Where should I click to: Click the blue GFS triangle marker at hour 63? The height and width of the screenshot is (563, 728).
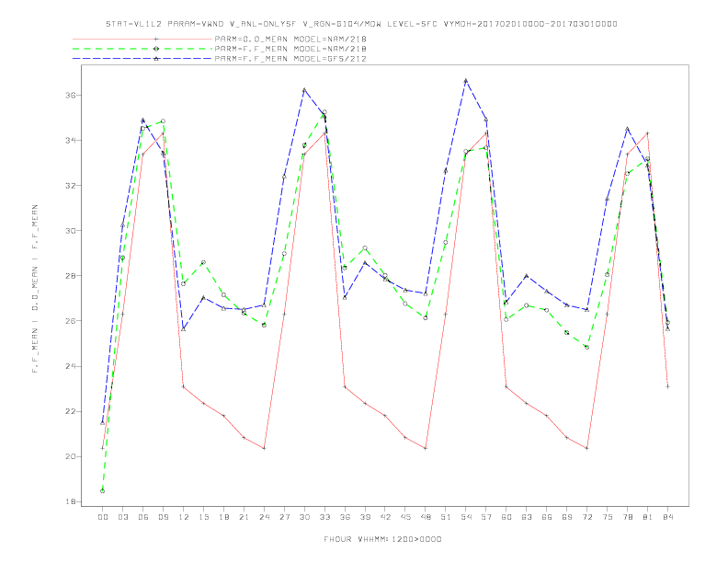click(x=527, y=275)
